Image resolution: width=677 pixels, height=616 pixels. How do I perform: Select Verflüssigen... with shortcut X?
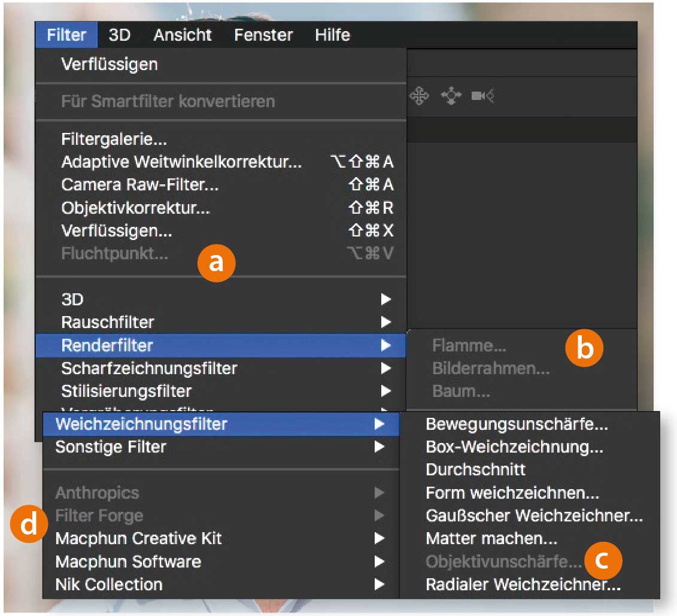[x=221, y=230]
